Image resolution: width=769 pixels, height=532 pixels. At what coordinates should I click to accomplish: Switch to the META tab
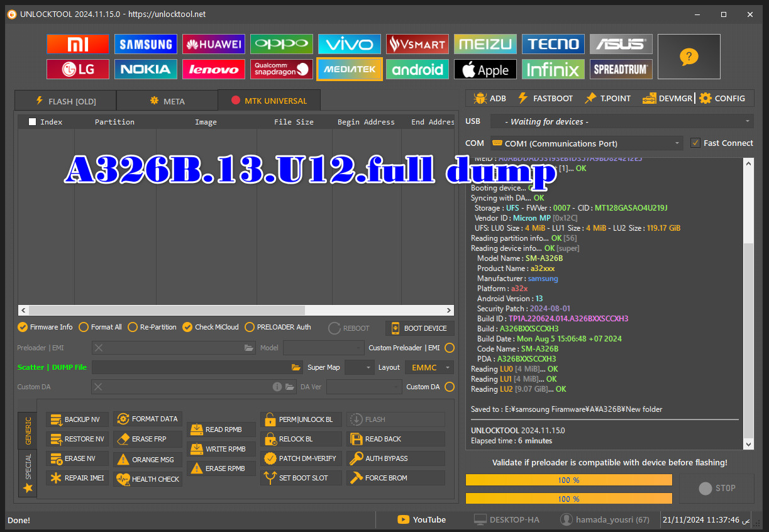[167, 101]
